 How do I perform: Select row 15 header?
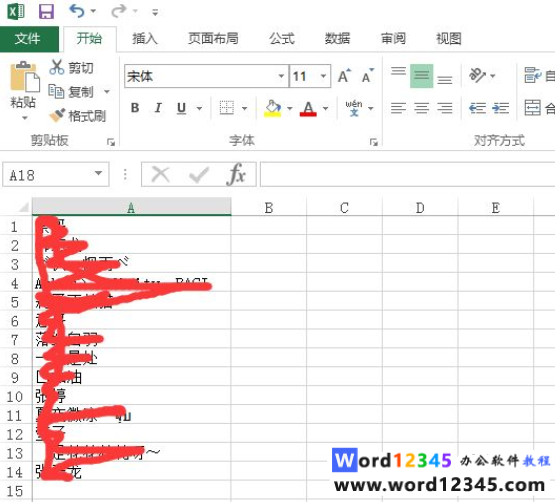pyautogui.click(x=15, y=491)
